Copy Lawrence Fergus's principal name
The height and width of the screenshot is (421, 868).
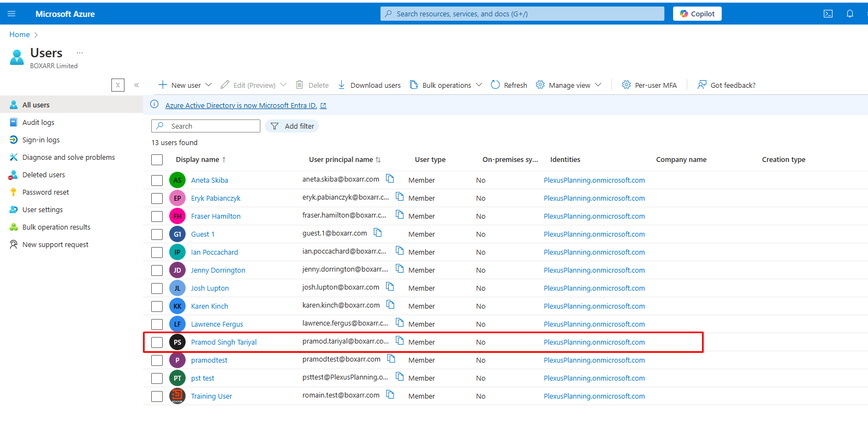[x=400, y=322]
